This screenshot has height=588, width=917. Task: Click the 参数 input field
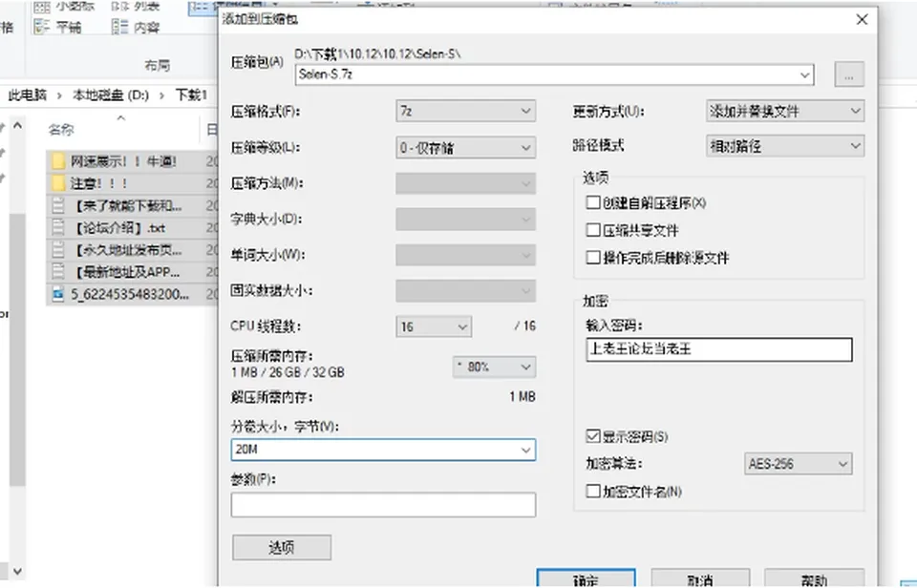[383, 505]
